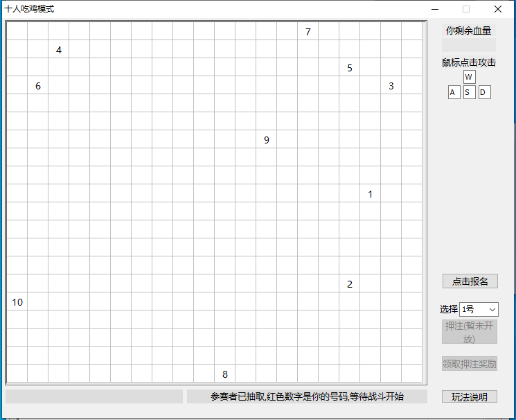Image resolution: width=516 pixels, height=420 pixels.
Task: Click player number 10 on the grid
Action: click(x=17, y=302)
